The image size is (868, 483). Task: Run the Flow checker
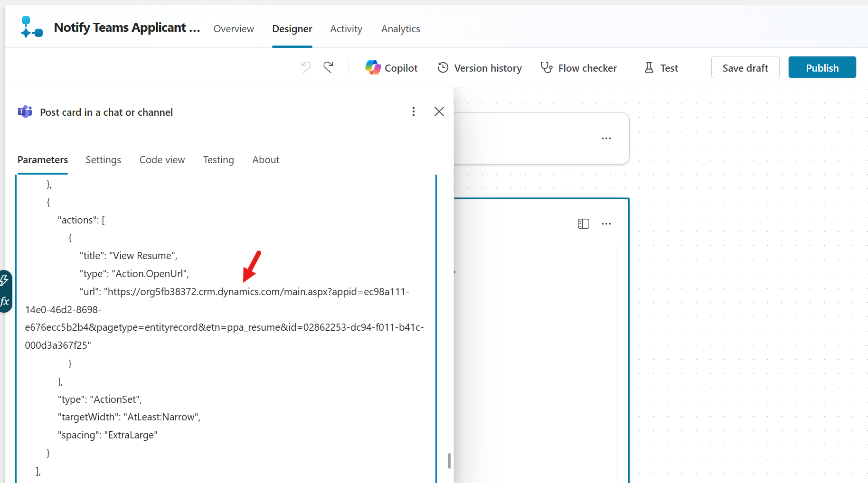coord(578,67)
